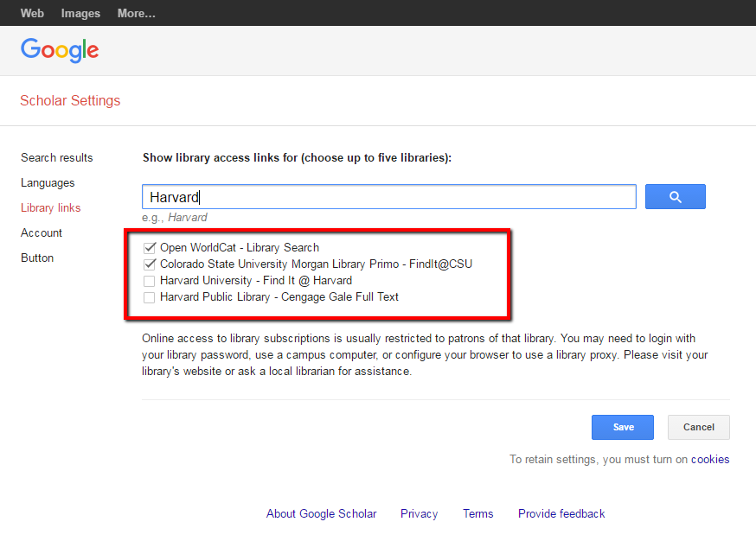Image resolution: width=756 pixels, height=541 pixels.
Task: Open Provide feedback link
Action: point(561,514)
